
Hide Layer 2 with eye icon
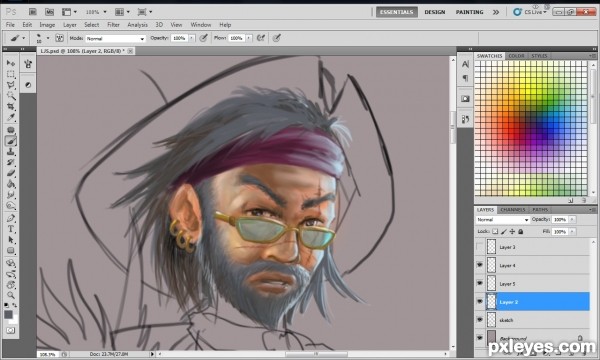click(479, 302)
